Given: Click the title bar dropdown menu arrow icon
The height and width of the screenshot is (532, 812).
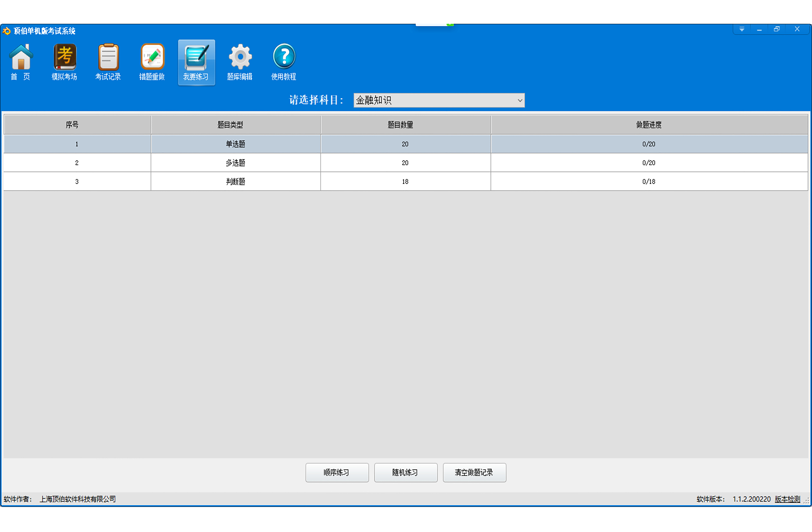Looking at the screenshot, I should (742, 29).
